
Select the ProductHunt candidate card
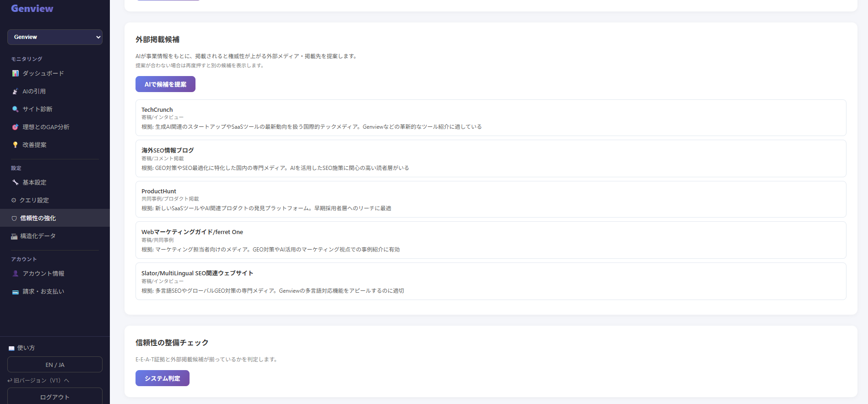[x=491, y=199]
